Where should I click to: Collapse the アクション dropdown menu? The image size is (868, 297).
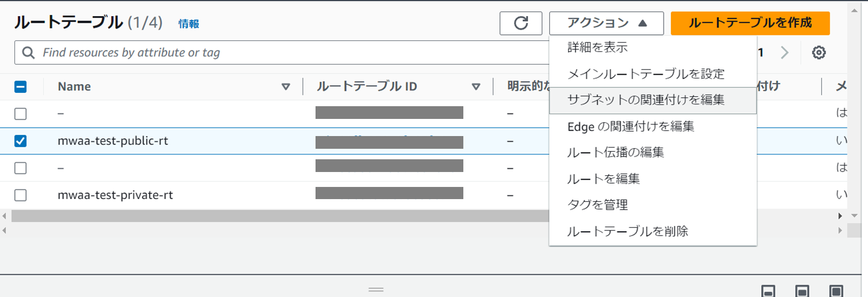606,23
